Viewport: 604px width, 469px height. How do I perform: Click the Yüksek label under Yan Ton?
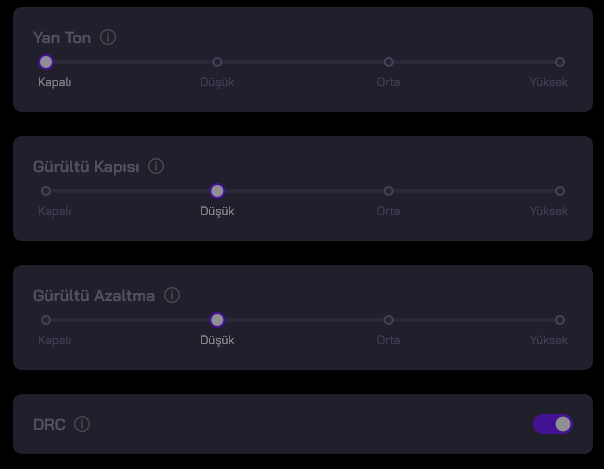pos(548,82)
